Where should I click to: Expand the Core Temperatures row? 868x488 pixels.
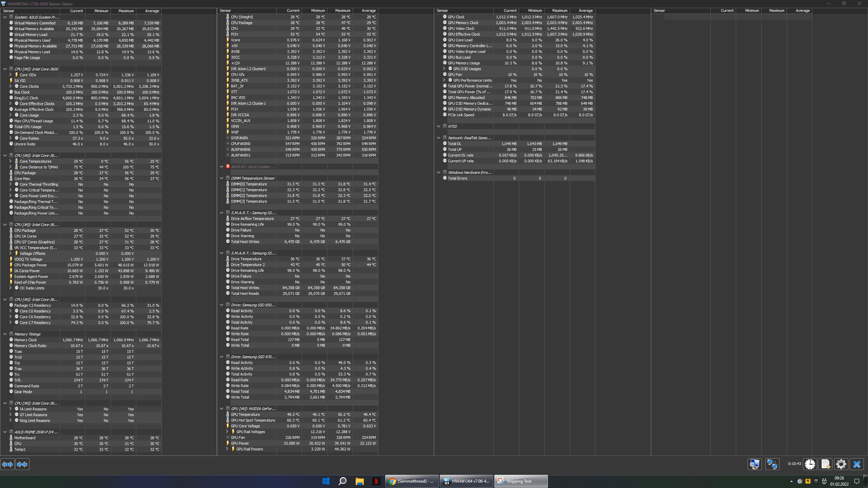click(11, 161)
